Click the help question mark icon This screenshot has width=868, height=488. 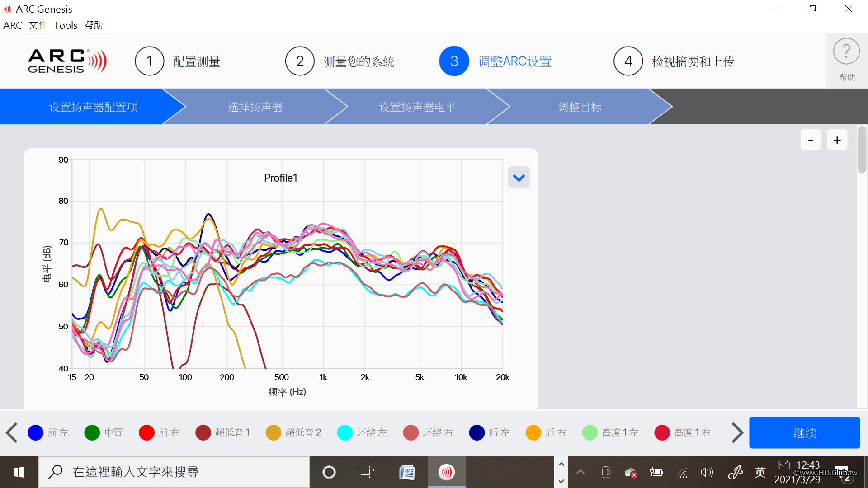coord(846,52)
